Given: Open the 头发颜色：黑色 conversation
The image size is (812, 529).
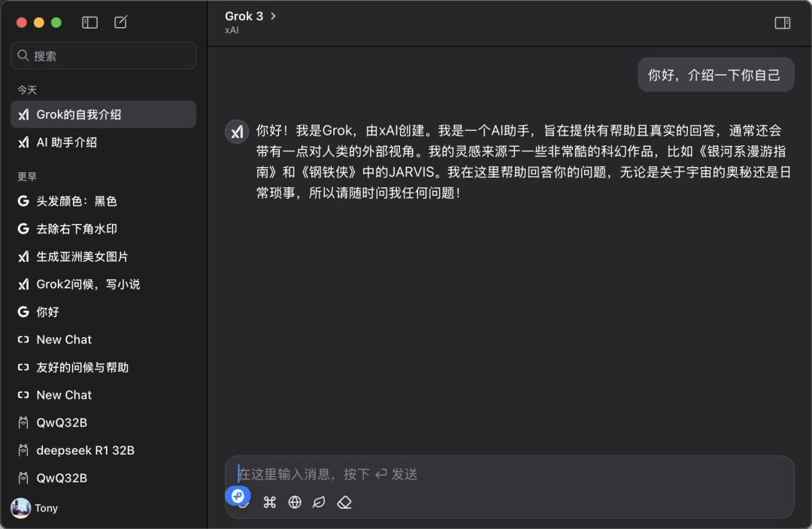Looking at the screenshot, I should click(x=103, y=201).
